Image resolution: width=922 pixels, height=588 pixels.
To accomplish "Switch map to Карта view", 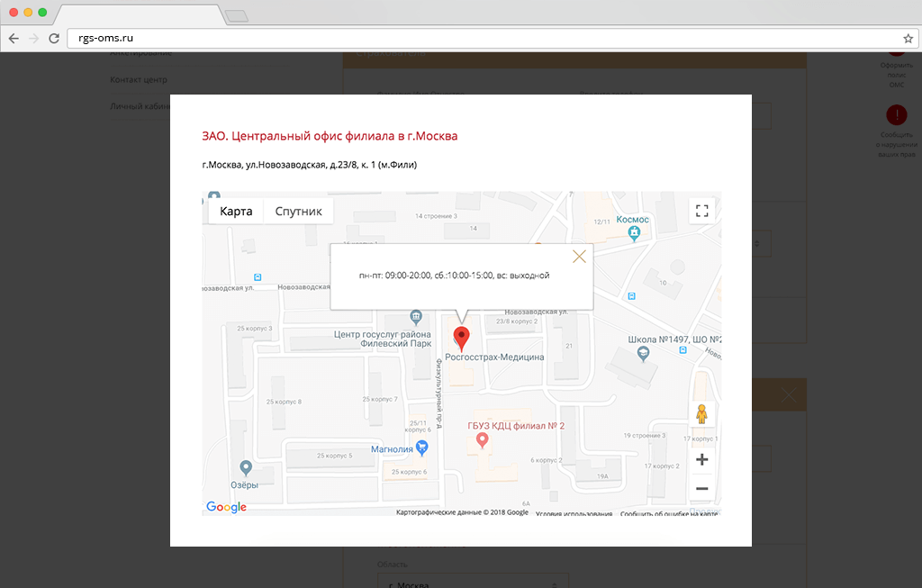I will pos(236,211).
